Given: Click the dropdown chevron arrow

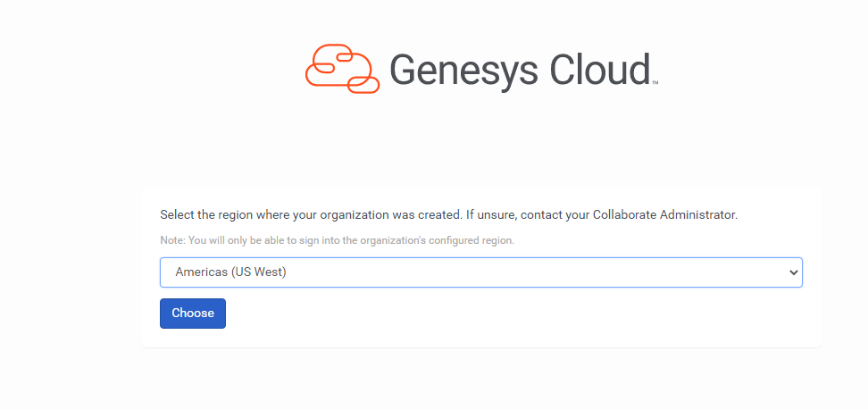Looking at the screenshot, I should 794,272.
